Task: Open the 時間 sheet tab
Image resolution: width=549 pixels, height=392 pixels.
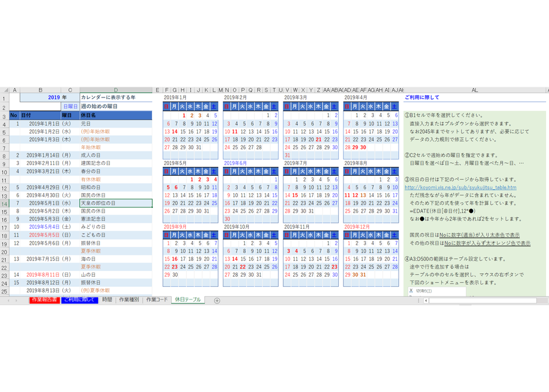Action: (x=107, y=299)
